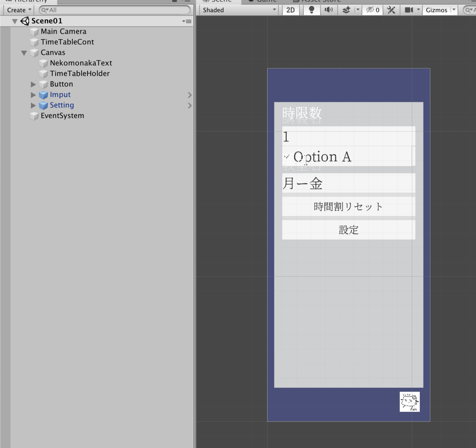Screen dimensions: 476x448
Task: Click the cube icon beside NekomonakaText
Action: coord(44,63)
